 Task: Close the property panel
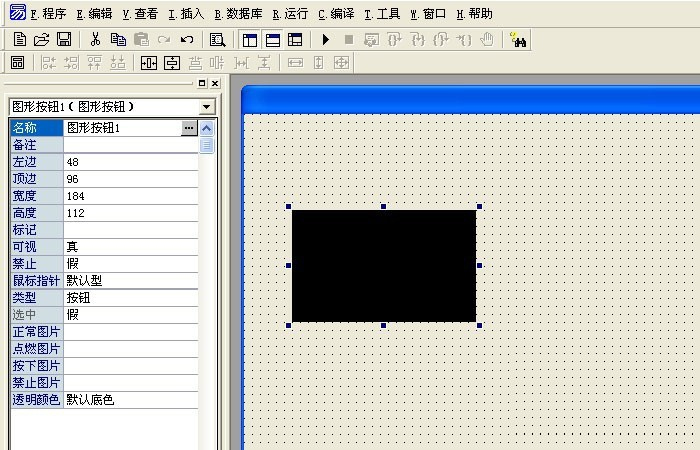point(215,83)
